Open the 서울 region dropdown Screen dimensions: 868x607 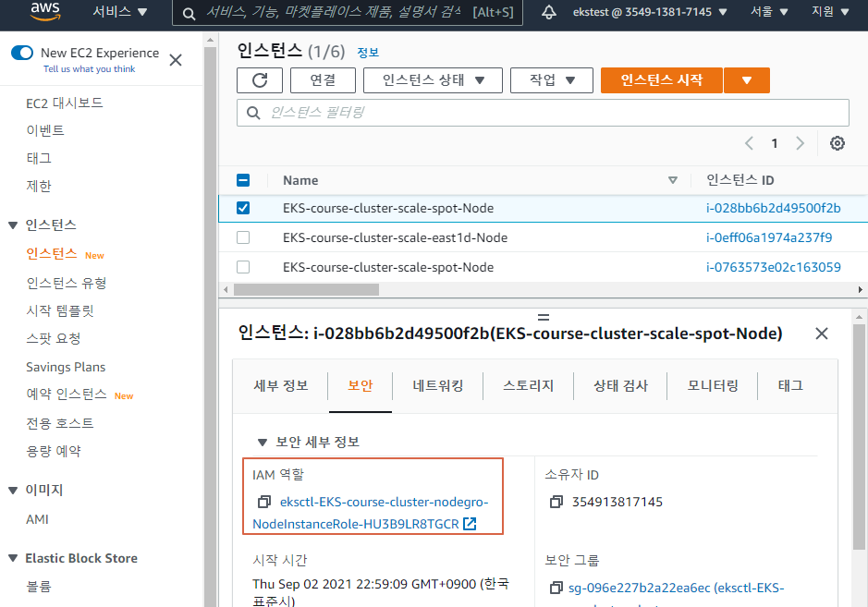click(769, 12)
